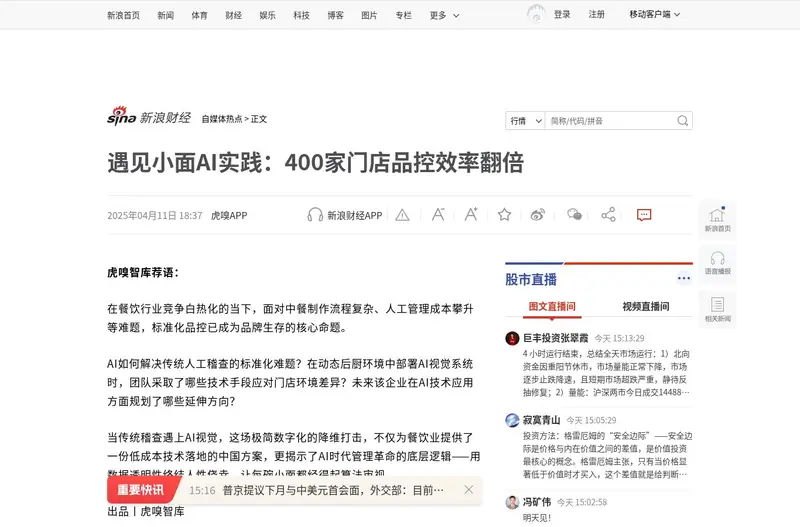Open the 财经 section
The width and height of the screenshot is (800, 527).
click(234, 15)
